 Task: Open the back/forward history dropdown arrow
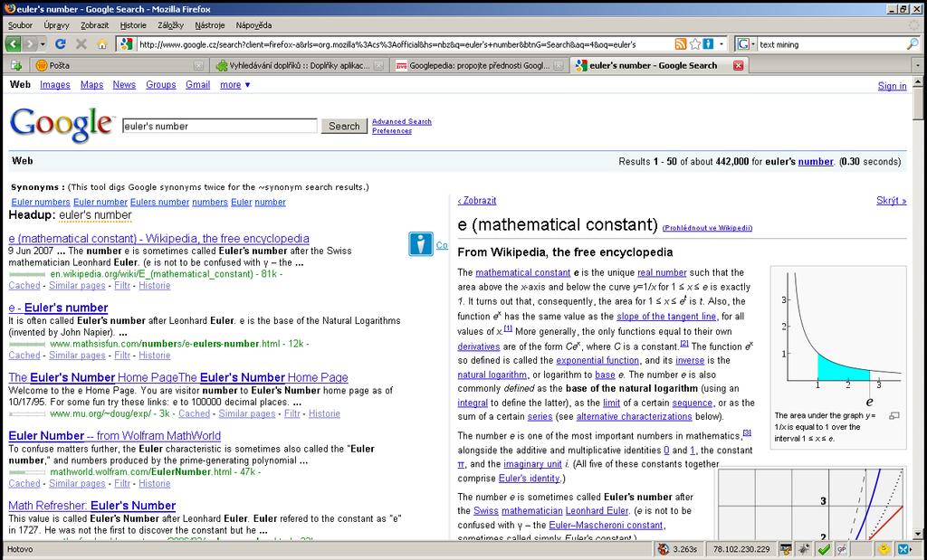(43, 45)
